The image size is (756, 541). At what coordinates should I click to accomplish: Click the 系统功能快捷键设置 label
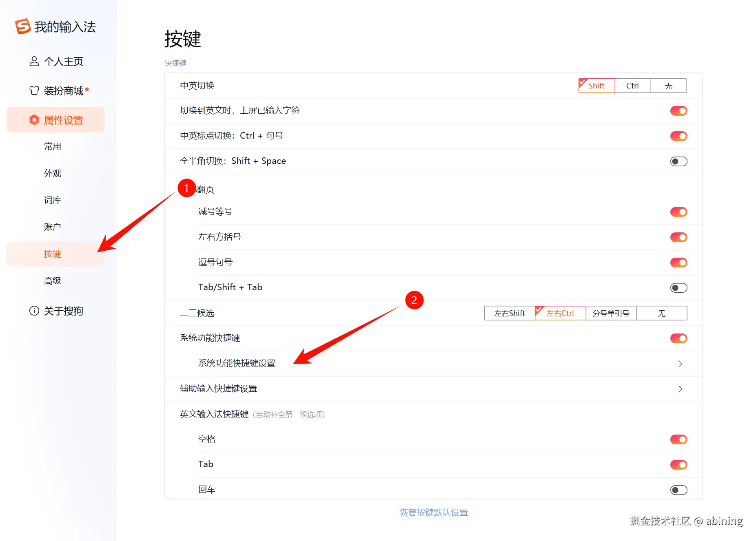tap(237, 363)
